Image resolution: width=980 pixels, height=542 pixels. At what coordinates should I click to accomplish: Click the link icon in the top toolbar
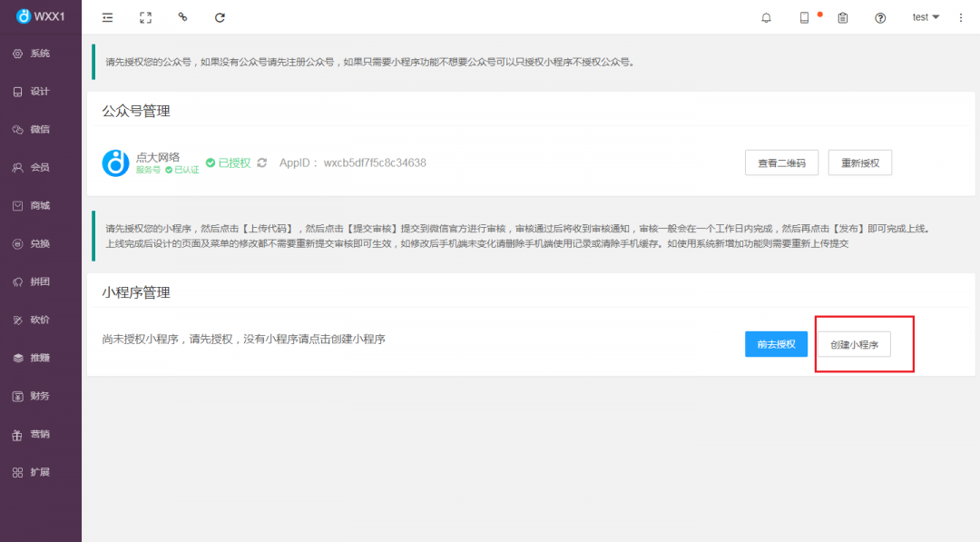(x=181, y=16)
